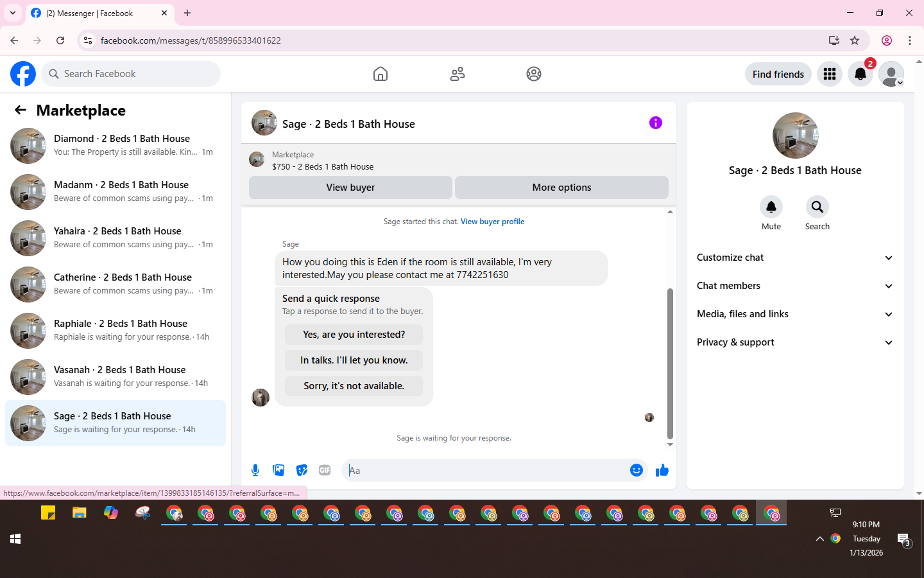924x578 pixels.
Task: Open the Facebook home logo
Action: pos(23,74)
